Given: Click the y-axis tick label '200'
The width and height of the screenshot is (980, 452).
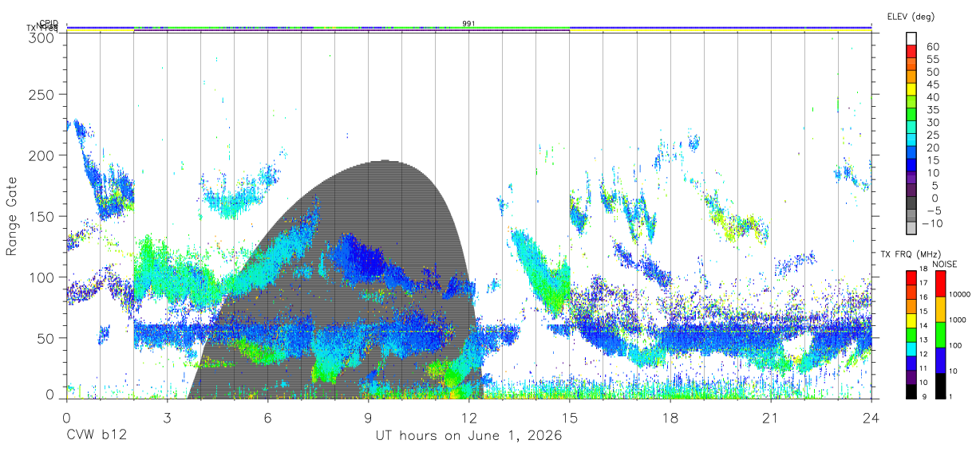Looking at the screenshot, I should (x=41, y=155).
